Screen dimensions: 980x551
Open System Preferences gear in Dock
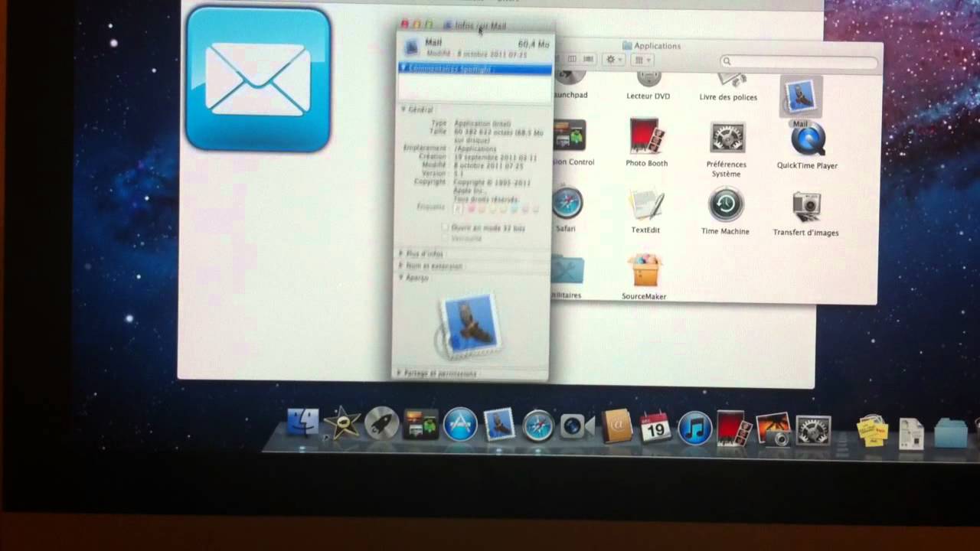(x=813, y=430)
